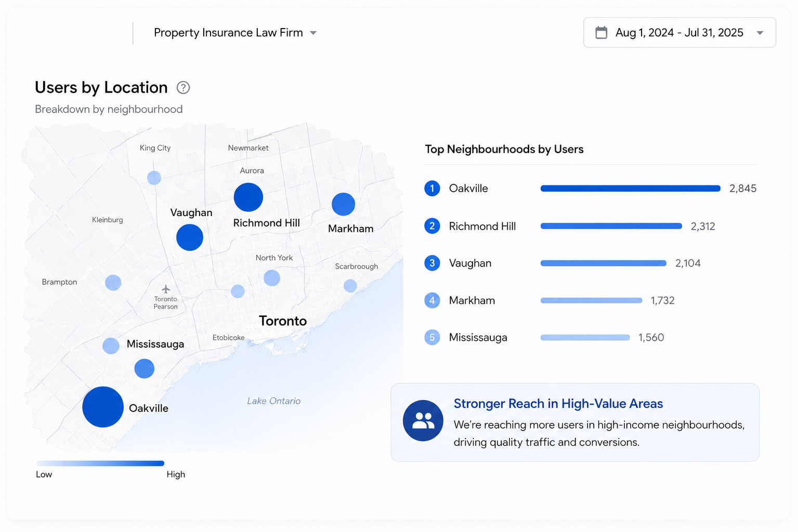Click the Breakdown by neighbourhood subtitle
This screenshot has width=798, height=532.
coord(109,109)
